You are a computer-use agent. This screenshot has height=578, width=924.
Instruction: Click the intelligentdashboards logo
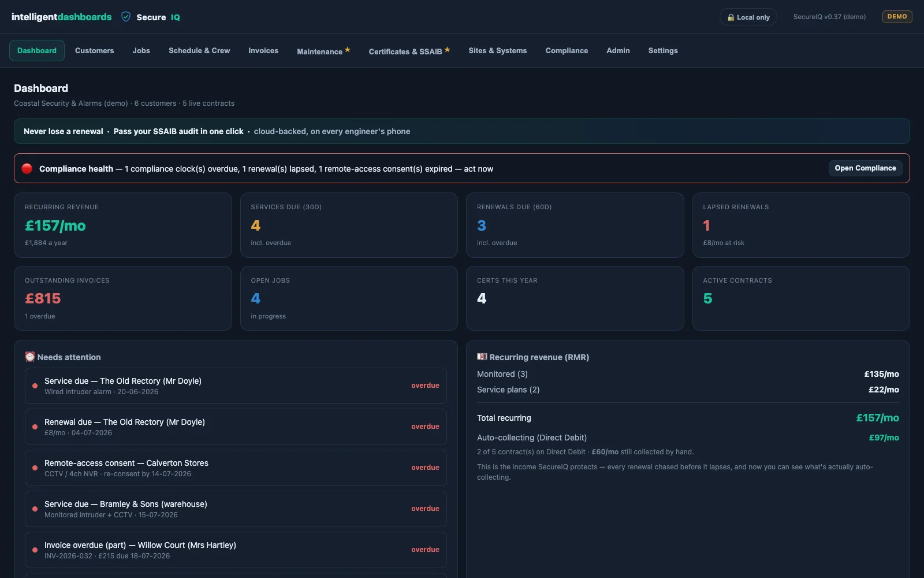[62, 17]
